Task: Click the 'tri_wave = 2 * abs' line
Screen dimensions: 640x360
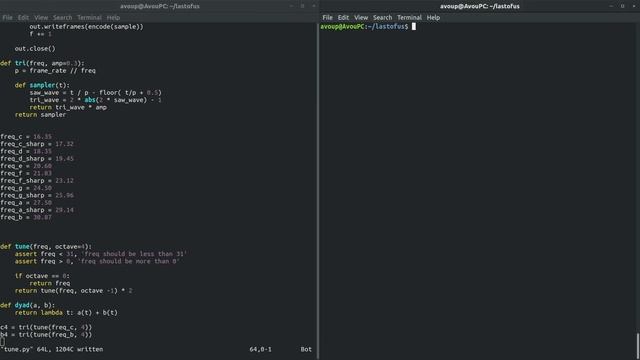Action: click(x=96, y=100)
